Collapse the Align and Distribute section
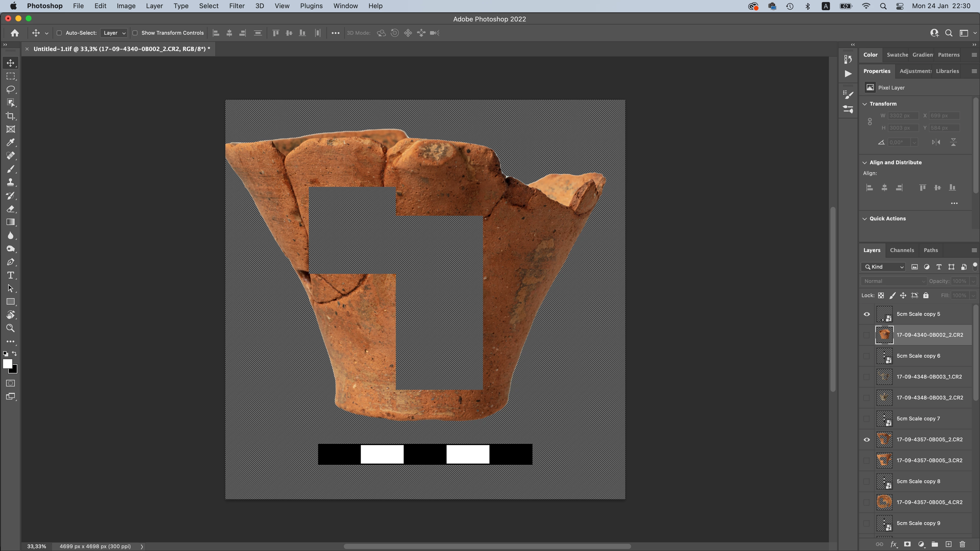 point(865,163)
